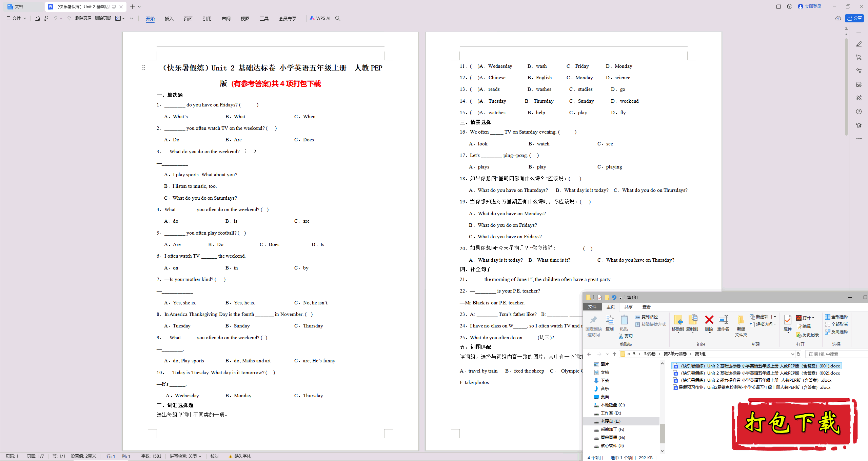Undo the last action in WPS

55,18
